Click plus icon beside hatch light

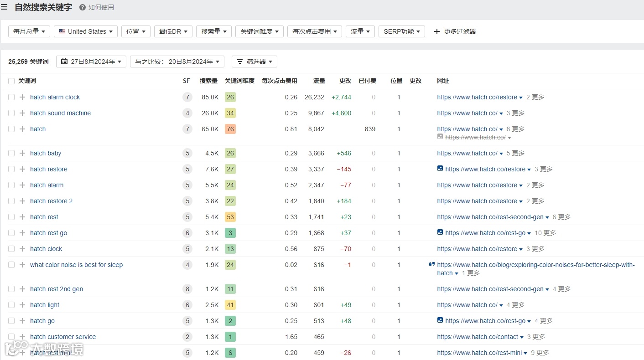22,305
